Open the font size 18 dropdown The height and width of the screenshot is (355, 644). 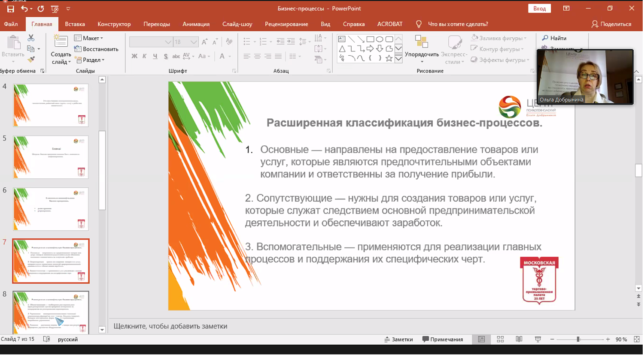click(194, 42)
